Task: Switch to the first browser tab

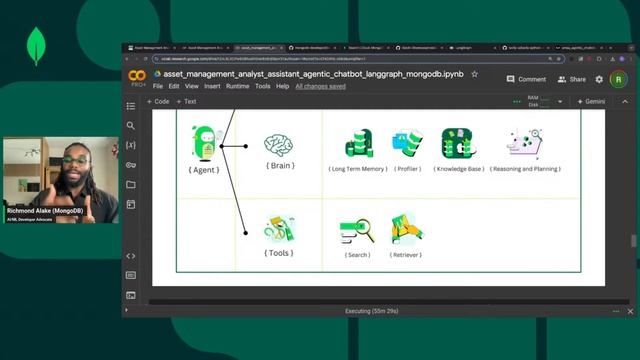Action: pyautogui.click(x=151, y=48)
